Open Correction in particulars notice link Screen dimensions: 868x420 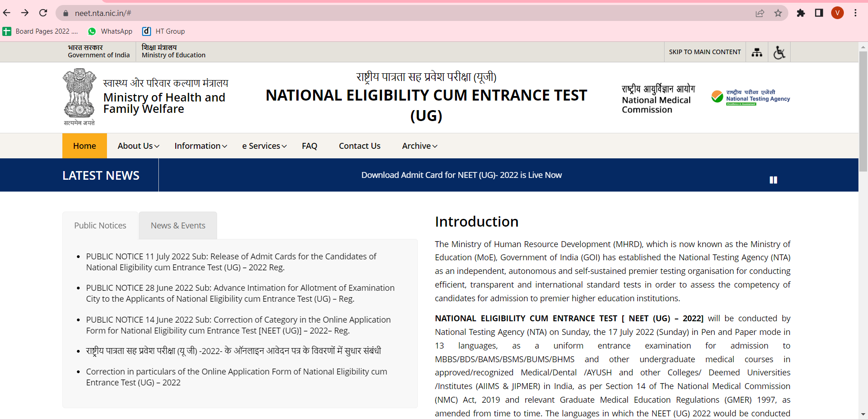click(x=237, y=377)
